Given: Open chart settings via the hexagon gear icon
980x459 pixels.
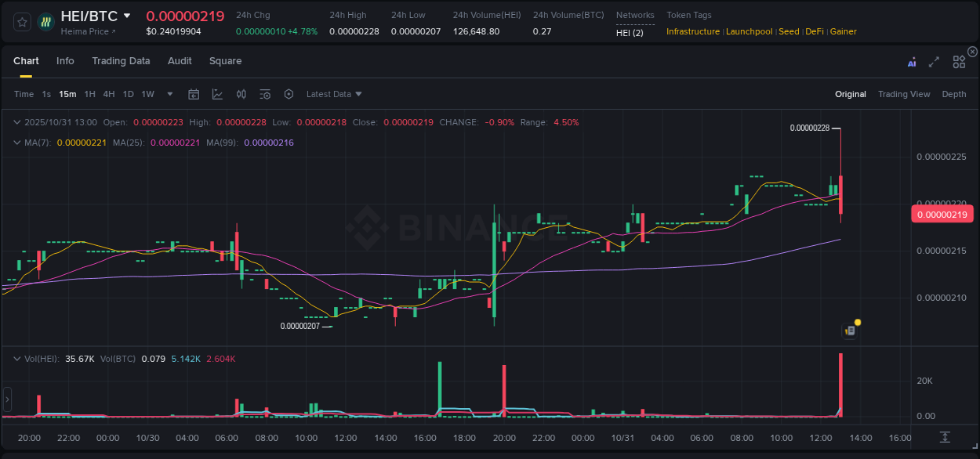Looking at the screenshot, I should (x=289, y=94).
